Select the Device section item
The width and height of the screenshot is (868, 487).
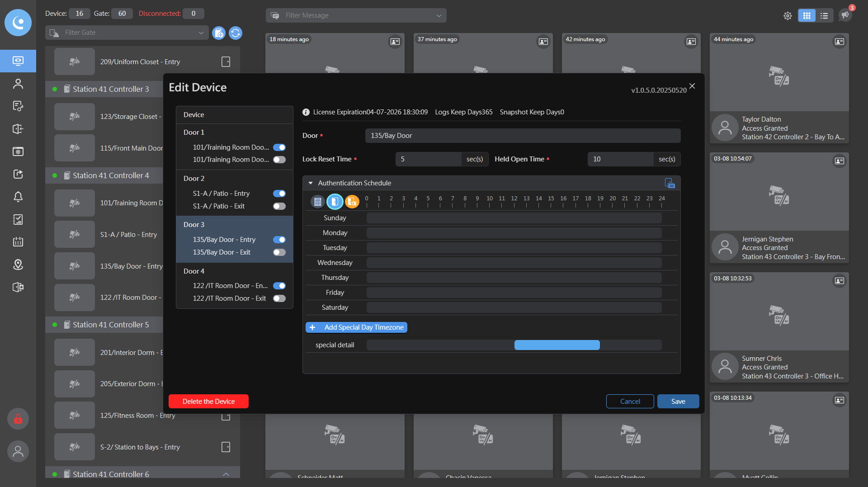pyautogui.click(x=194, y=115)
